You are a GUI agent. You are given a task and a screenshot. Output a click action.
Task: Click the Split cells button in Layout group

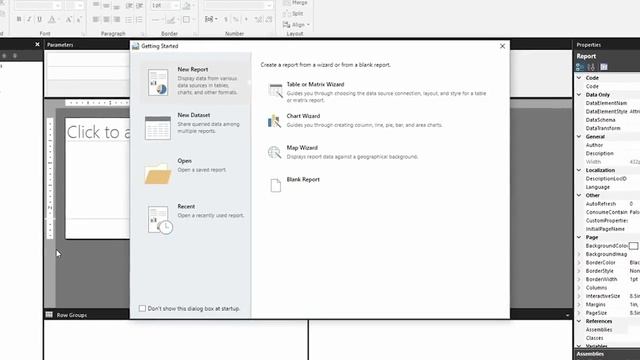[293, 13]
